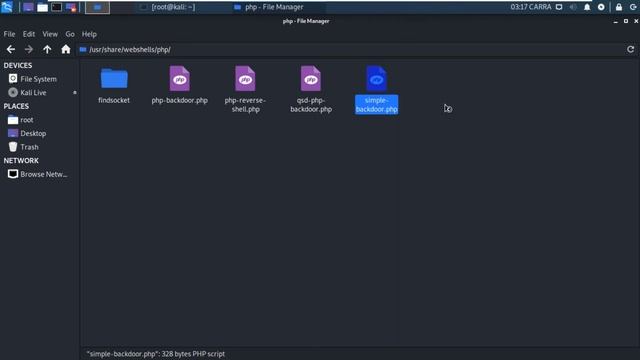
Task: Open the log out icon in the panel
Action: point(633,7)
